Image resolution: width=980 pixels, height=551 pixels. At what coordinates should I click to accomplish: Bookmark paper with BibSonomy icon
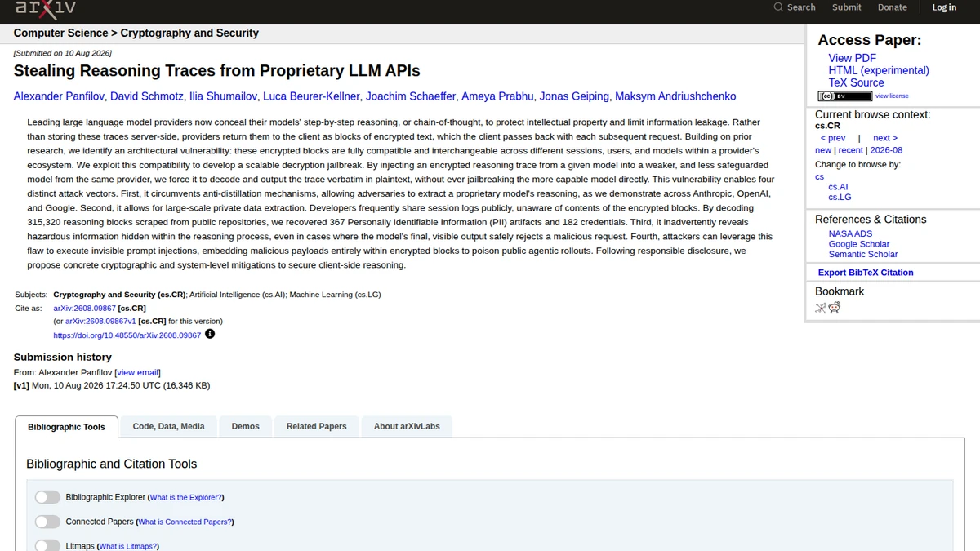821,308
